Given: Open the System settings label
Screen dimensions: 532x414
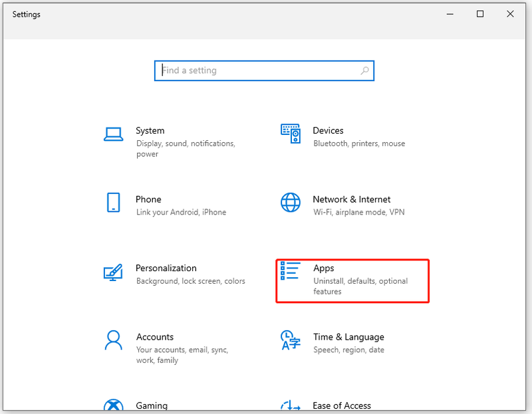Looking at the screenshot, I should [150, 130].
